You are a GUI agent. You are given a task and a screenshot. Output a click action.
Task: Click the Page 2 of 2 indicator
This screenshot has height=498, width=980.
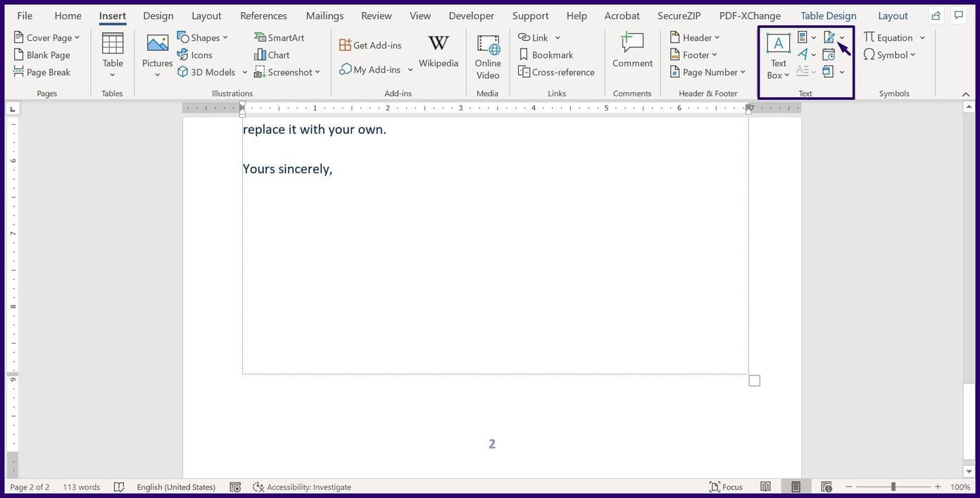point(30,487)
